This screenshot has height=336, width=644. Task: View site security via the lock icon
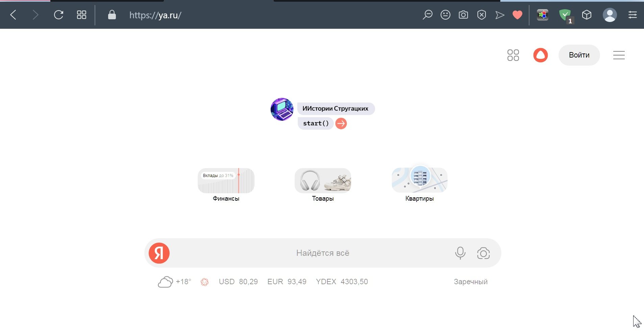112,15
